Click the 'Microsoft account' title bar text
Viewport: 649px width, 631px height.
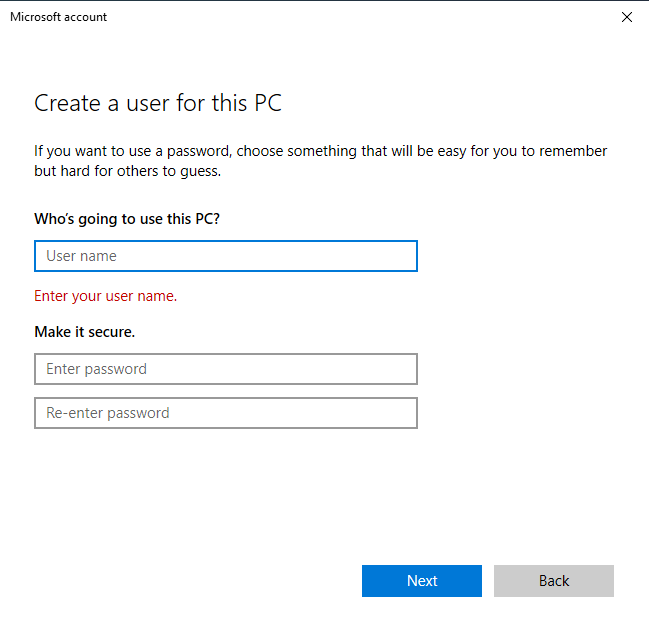click(58, 17)
